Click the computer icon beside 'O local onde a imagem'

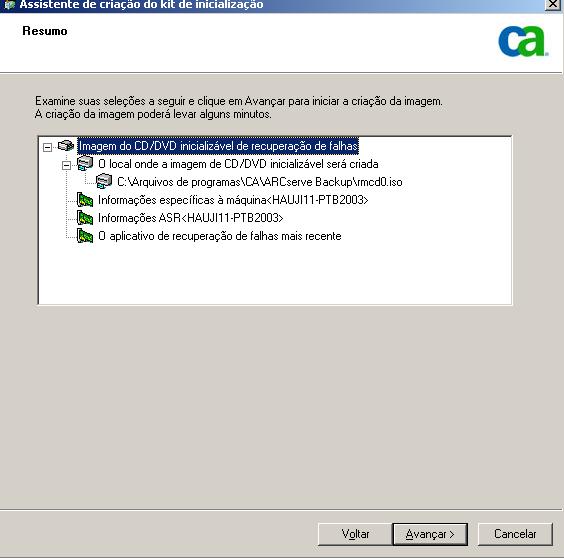point(85,163)
